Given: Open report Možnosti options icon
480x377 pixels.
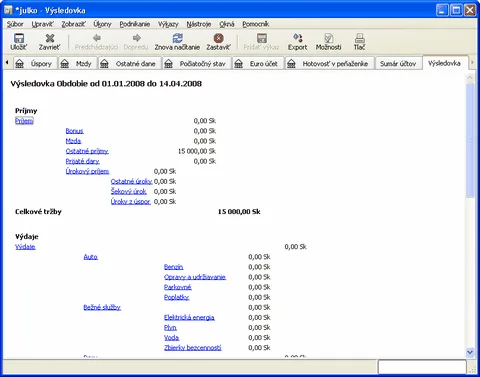Looking at the screenshot, I should click(328, 38).
